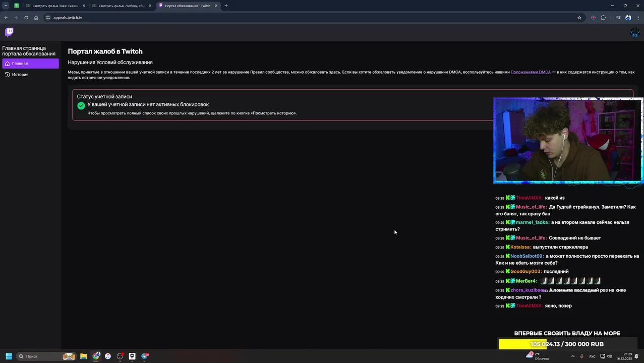Image resolution: width=644 pixels, height=363 pixels.
Task: Switch to the green spreadsheet pinned tab
Action: (x=17, y=6)
